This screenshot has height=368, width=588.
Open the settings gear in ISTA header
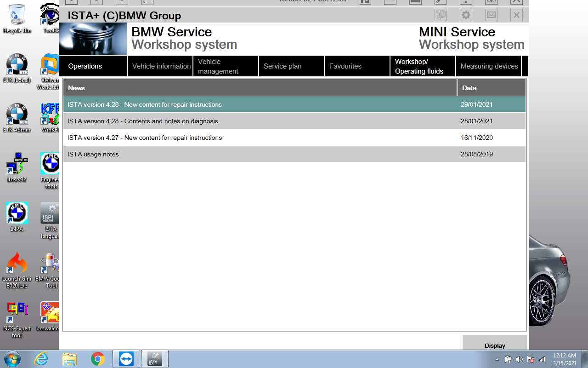(x=466, y=15)
